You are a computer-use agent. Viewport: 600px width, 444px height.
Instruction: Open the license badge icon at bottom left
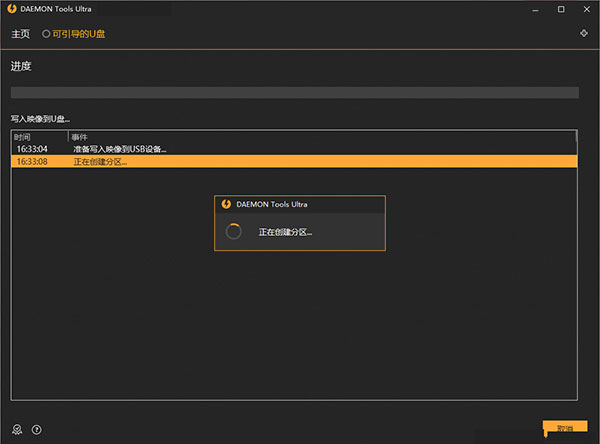point(16,429)
